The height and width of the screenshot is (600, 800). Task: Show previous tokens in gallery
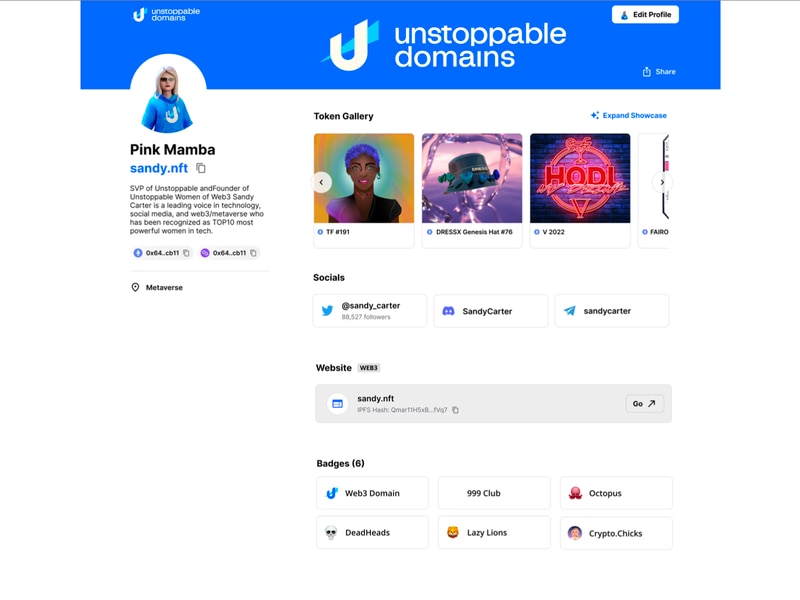pos(321,182)
